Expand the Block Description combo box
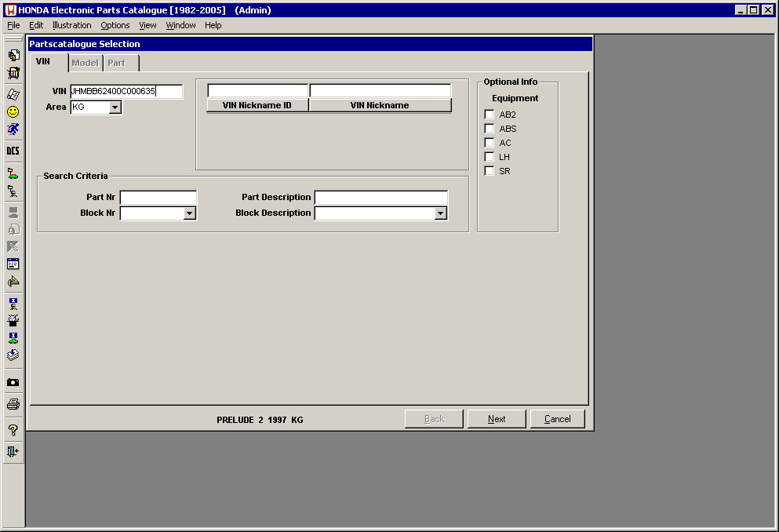The height and width of the screenshot is (532, 779). 440,213
